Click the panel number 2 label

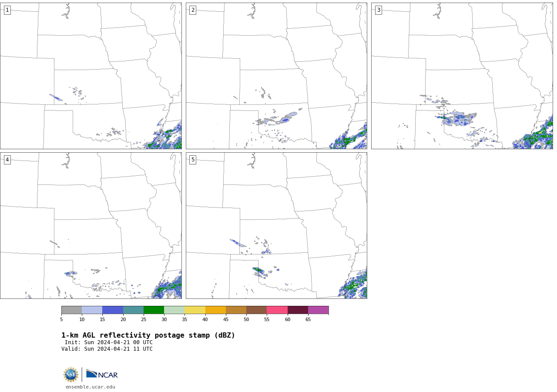193,10
